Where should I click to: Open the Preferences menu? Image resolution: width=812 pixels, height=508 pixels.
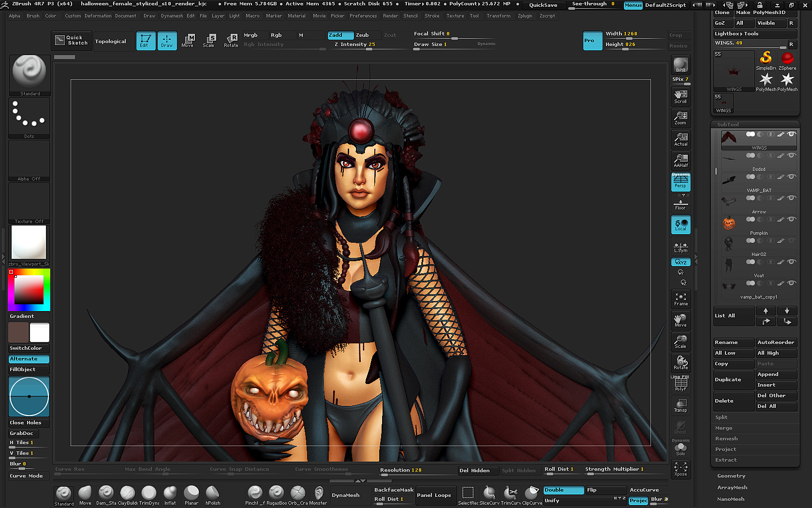point(363,16)
